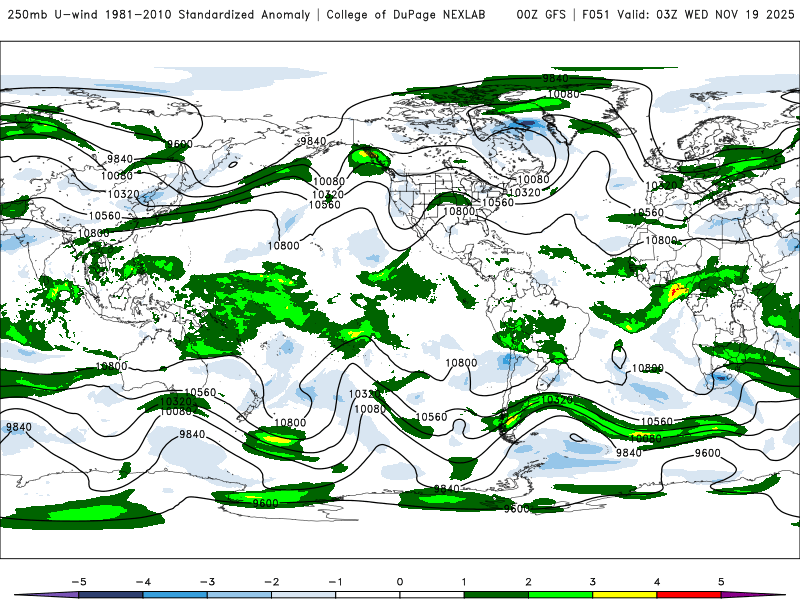This screenshot has height=600, width=800.
Task: Select the bright green 2 to 3 colorbar segment
Action: tap(561, 595)
